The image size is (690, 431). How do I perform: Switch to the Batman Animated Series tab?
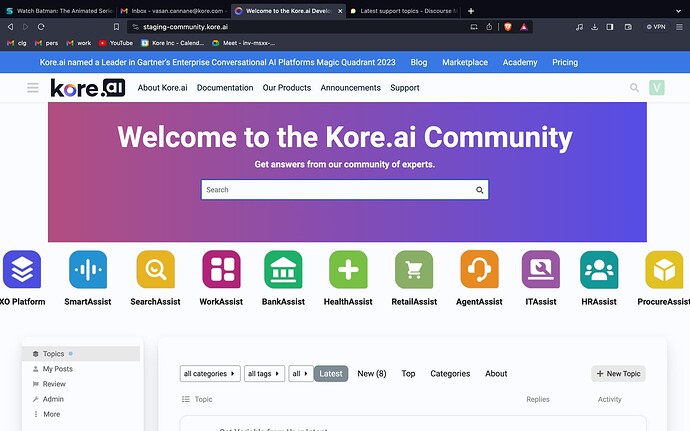pyautogui.click(x=59, y=11)
